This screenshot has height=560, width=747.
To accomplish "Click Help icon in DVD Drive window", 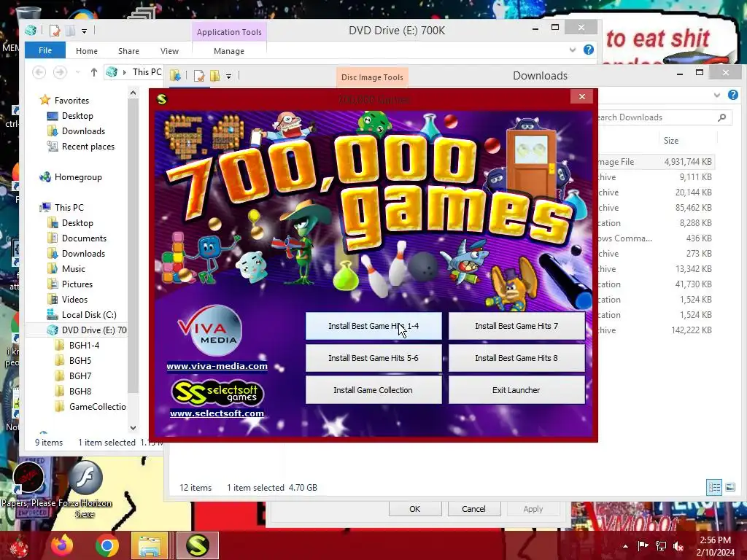I will pos(589,50).
